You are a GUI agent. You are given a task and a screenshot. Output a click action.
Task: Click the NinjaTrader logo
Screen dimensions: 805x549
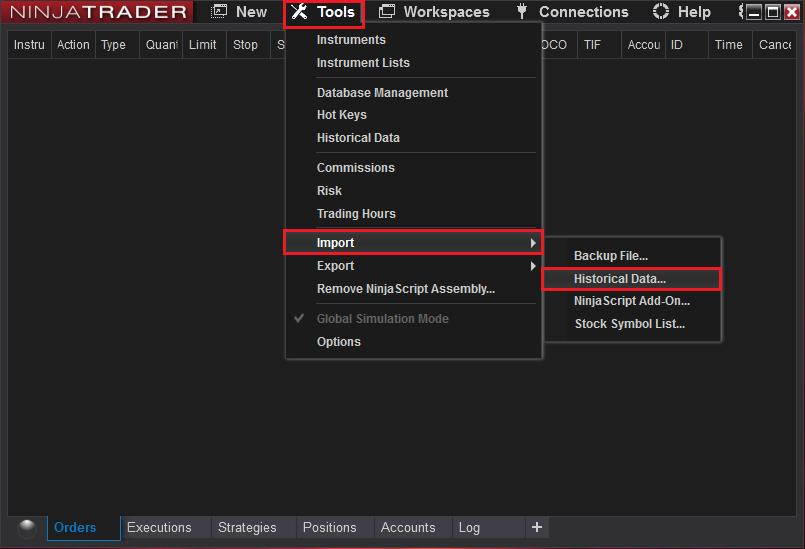(98, 12)
